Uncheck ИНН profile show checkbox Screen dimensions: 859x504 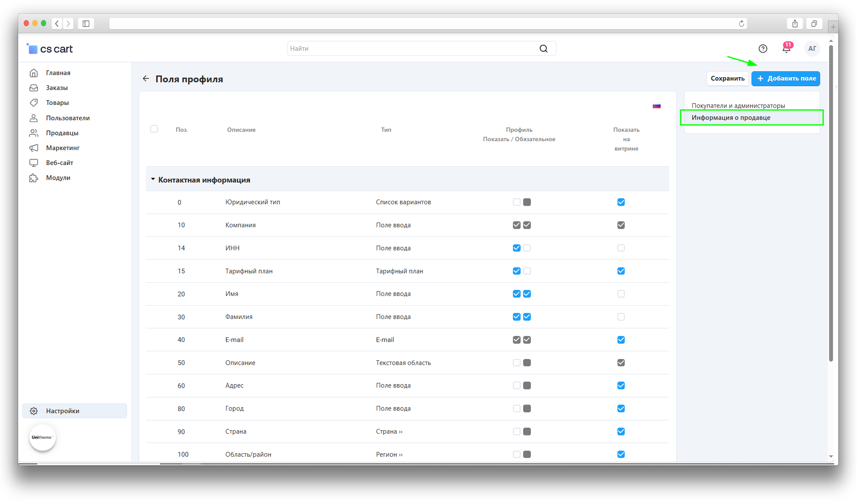(x=516, y=248)
